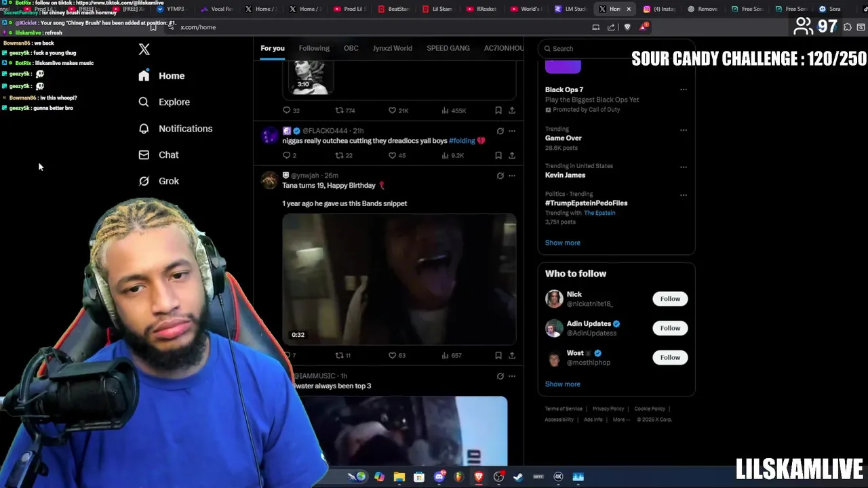Open the Explore page

[164, 102]
